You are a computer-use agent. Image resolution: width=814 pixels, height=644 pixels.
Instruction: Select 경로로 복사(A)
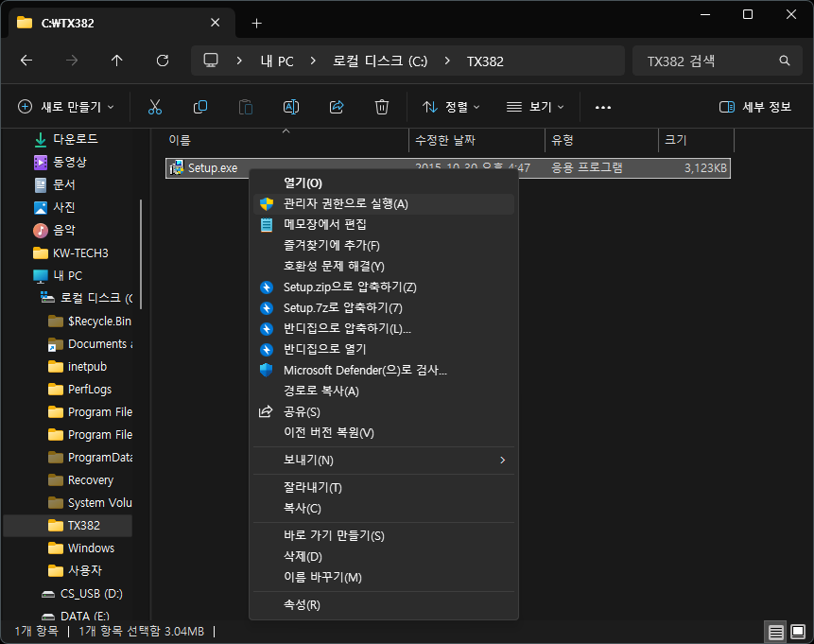pyautogui.click(x=384, y=392)
